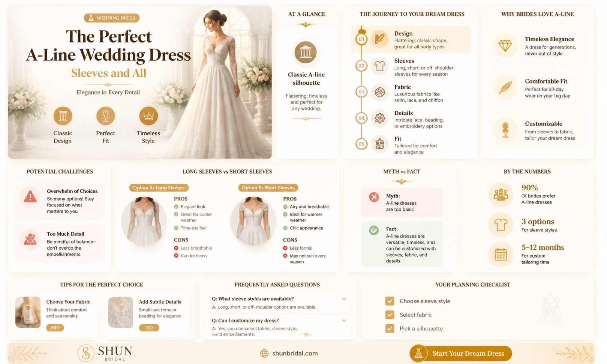
Task: Click the Overwhelm of Choices warning icon
Action: point(30,197)
